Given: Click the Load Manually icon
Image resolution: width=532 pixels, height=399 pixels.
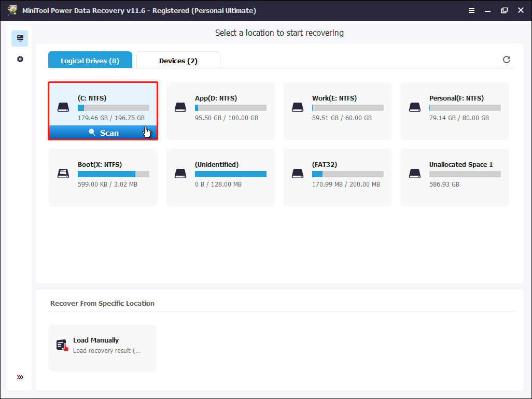Looking at the screenshot, I should pyautogui.click(x=62, y=345).
